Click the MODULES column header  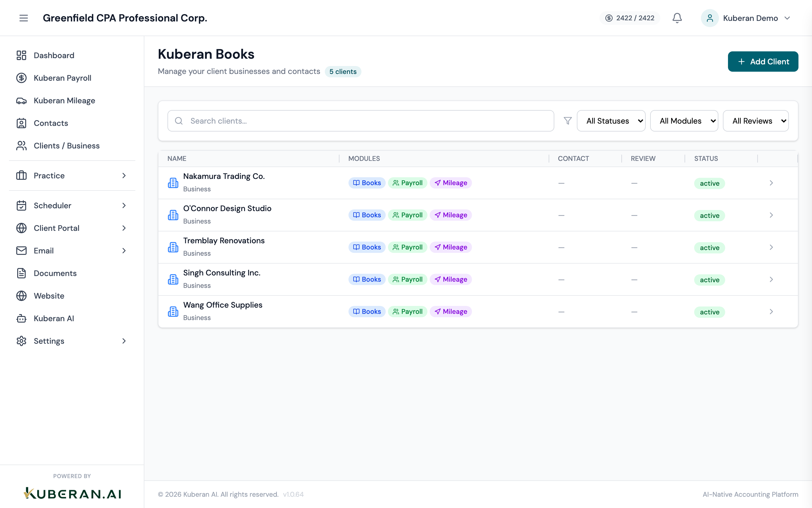(x=364, y=159)
